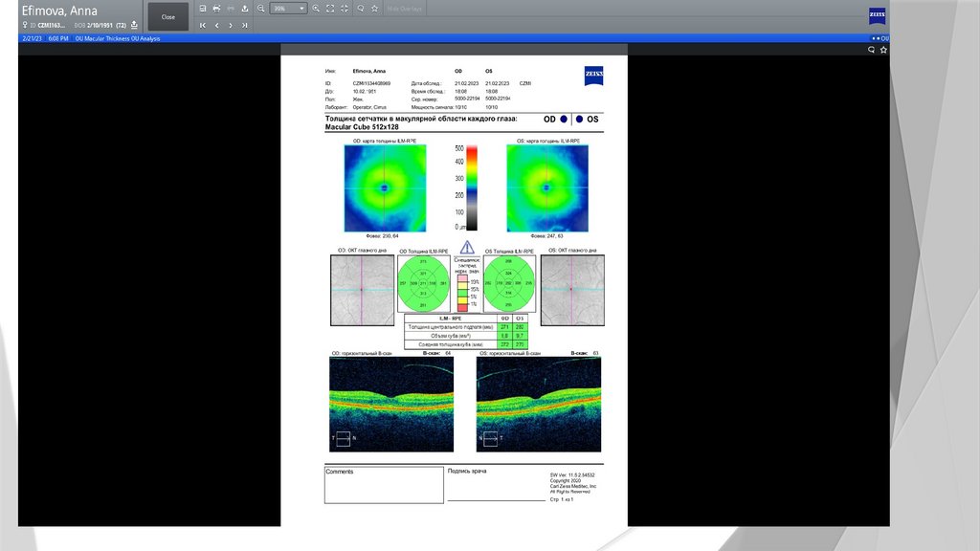This screenshot has height=551, width=980.
Task: Click the OD fundus OCT image
Action: tap(362, 290)
